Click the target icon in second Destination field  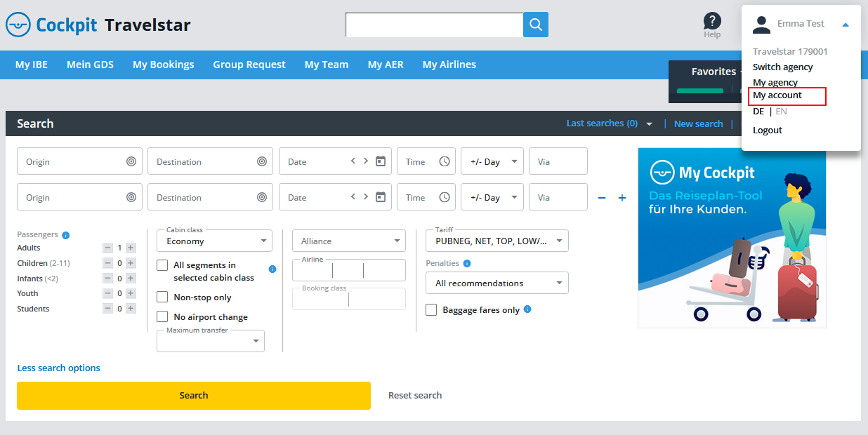coord(262,197)
